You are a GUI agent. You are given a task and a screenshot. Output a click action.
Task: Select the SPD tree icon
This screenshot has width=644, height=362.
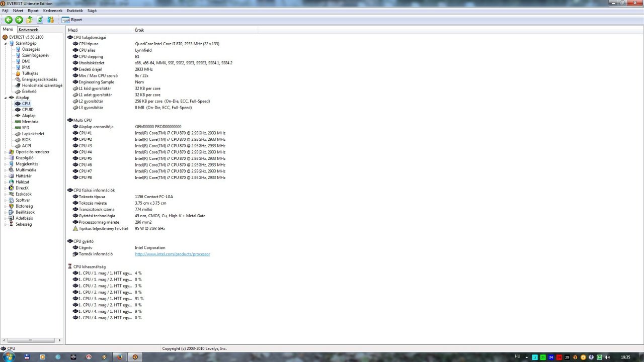(18, 128)
